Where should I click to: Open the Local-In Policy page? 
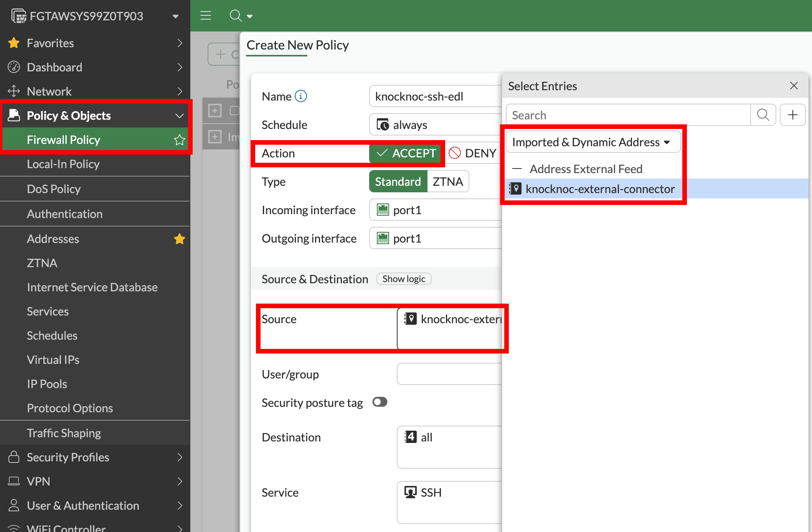pyautogui.click(x=63, y=164)
